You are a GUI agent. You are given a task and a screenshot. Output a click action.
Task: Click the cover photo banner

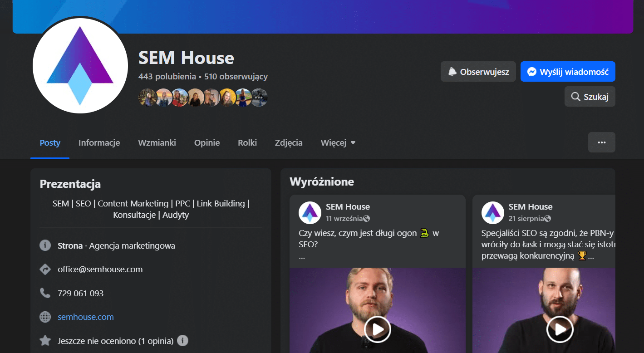[323, 16]
